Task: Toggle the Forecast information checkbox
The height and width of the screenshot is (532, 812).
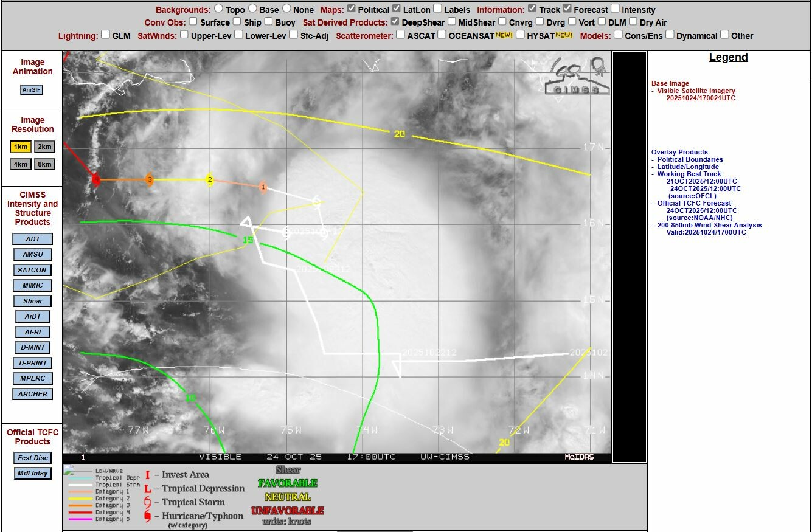Action: [x=567, y=9]
